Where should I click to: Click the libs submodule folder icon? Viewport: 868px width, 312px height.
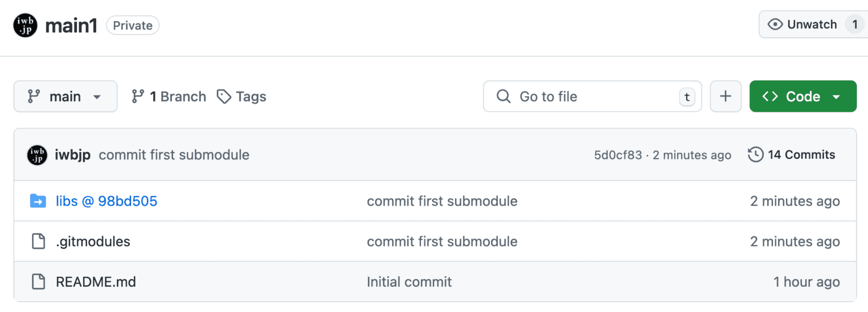pyautogui.click(x=38, y=201)
